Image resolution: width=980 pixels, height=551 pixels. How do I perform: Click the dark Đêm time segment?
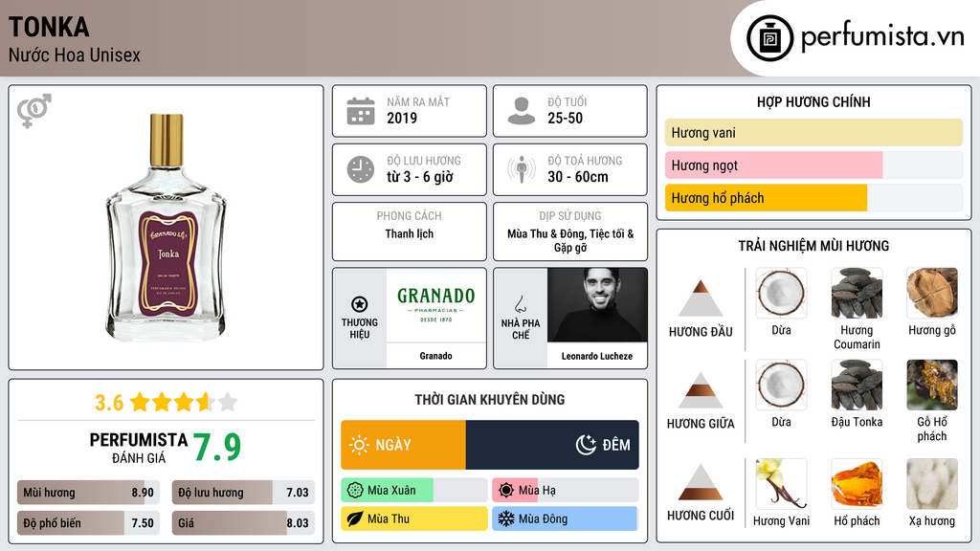(552, 445)
